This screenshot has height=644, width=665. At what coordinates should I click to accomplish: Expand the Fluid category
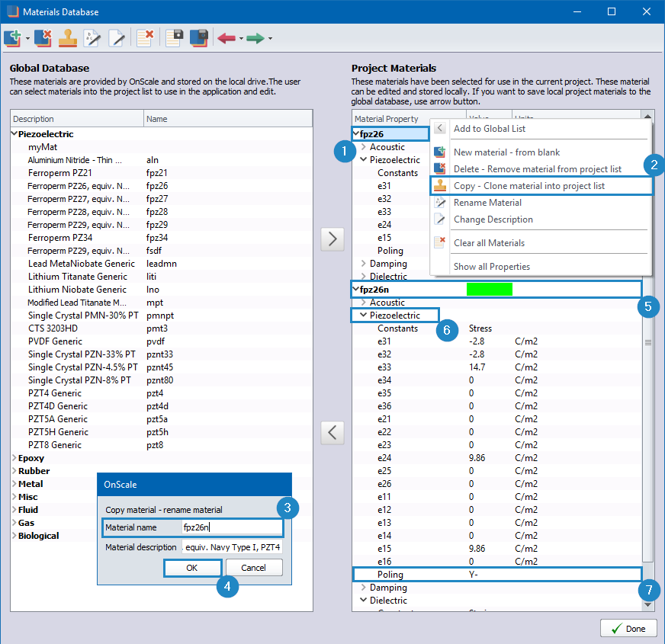coord(14,510)
